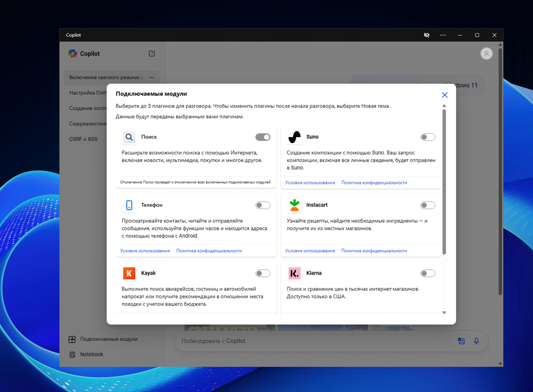Viewport: 533px width, 392px height.
Task: Open Телефон's Политика конфиденциальности link
Action: coord(209,251)
